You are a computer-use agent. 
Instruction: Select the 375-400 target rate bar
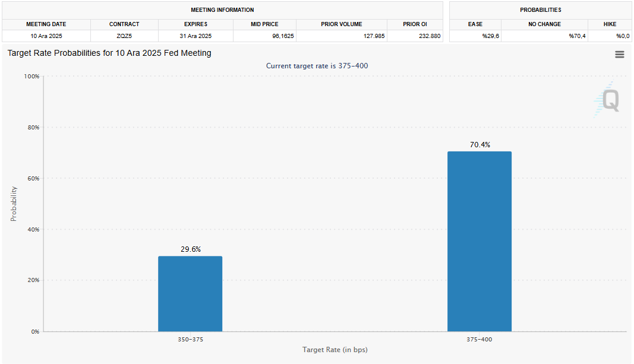(x=479, y=241)
